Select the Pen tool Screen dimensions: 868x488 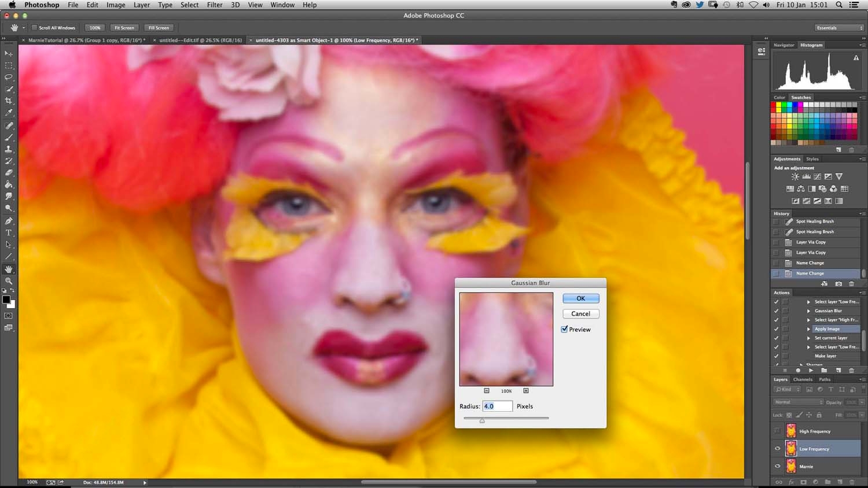click(9, 221)
